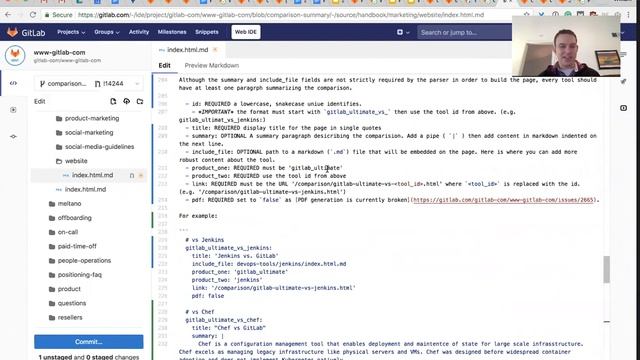Place cursor on "gitlab_ultimate_vs_chef:" line

pos(224,320)
